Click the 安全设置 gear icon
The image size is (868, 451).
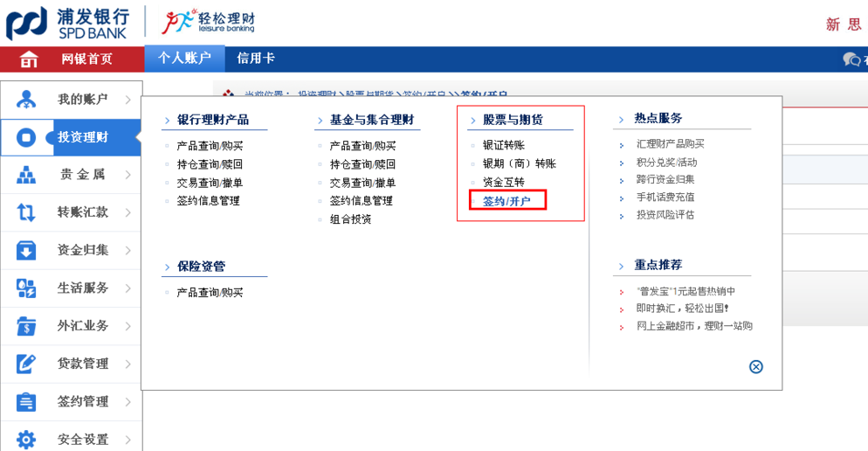pos(26,439)
